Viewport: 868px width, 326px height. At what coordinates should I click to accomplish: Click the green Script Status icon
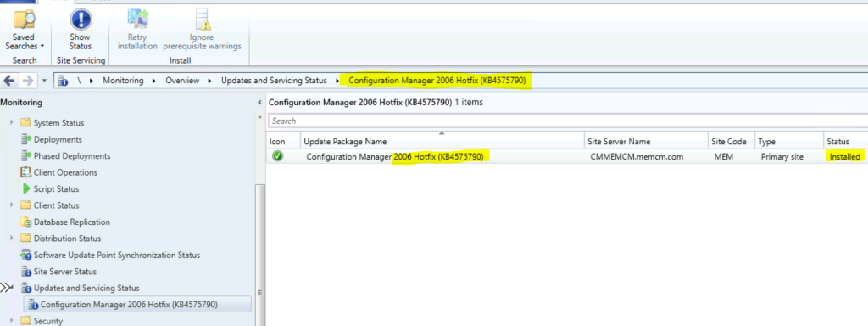(x=25, y=189)
